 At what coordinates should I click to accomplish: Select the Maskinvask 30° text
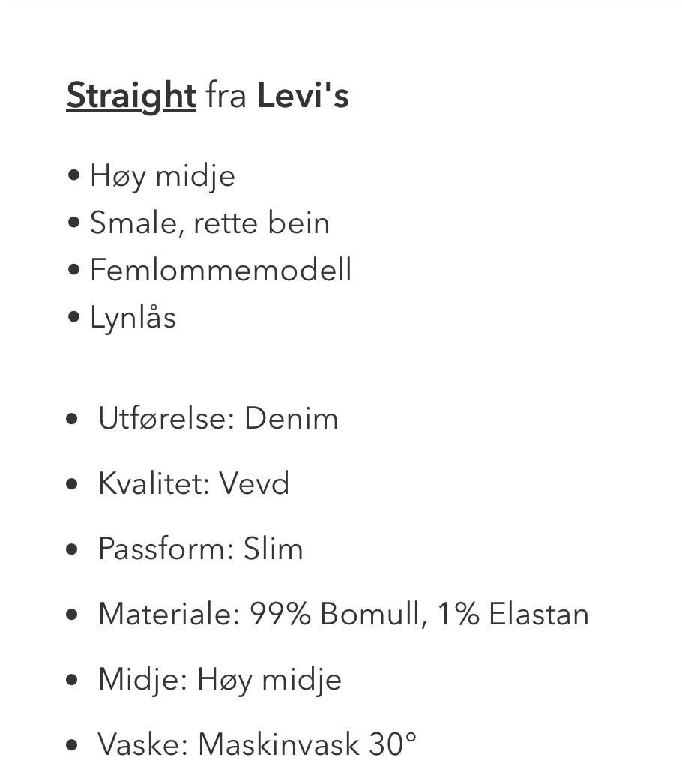(307, 745)
